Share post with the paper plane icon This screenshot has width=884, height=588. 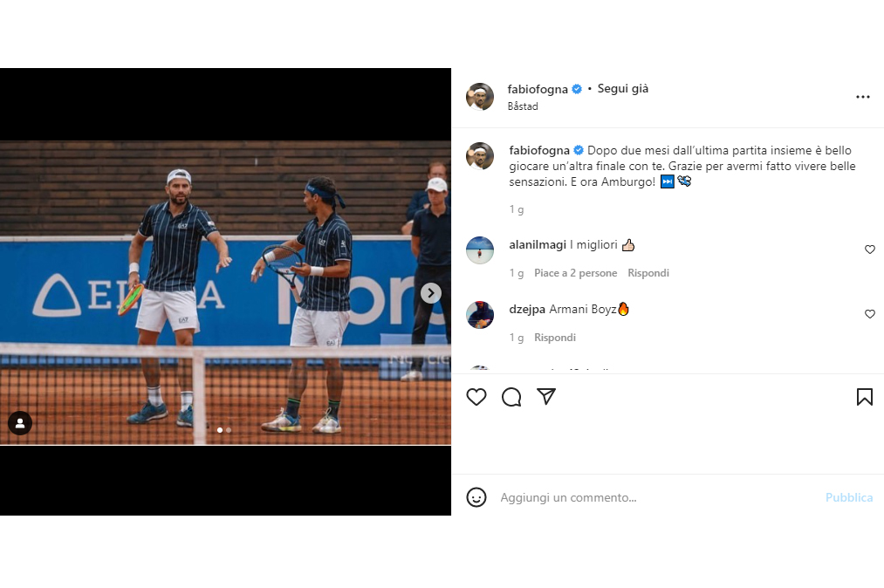pyautogui.click(x=546, y=396)
